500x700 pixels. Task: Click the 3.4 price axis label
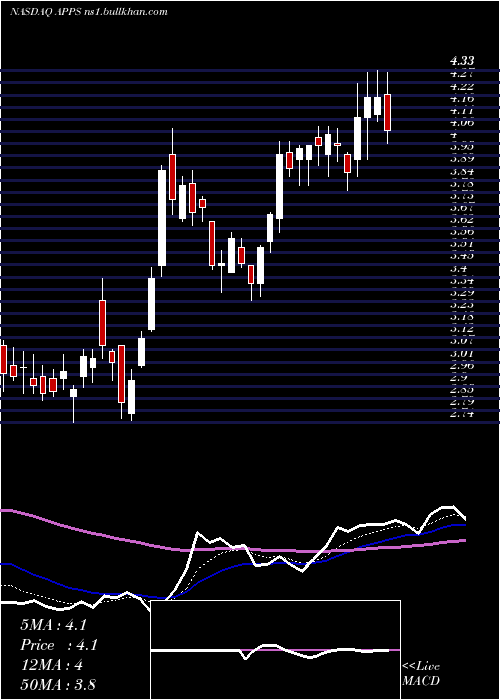(x=459, y=269)
